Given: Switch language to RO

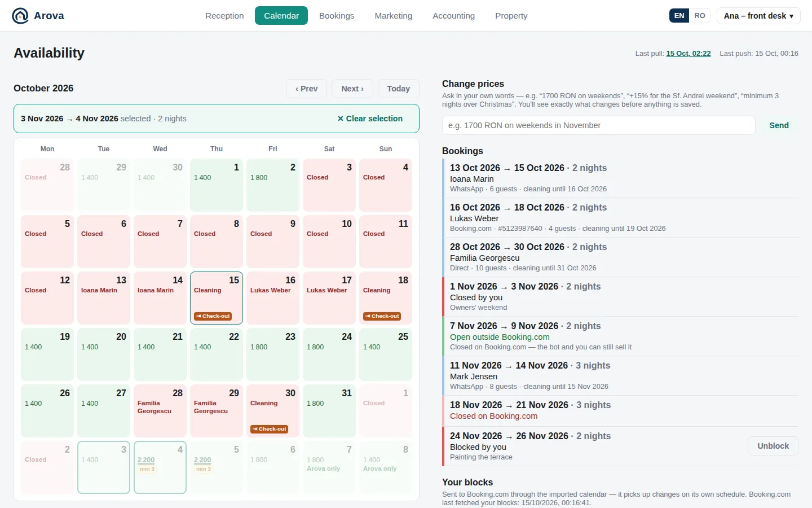Looking at the screenshot, I should coord(700,16).
